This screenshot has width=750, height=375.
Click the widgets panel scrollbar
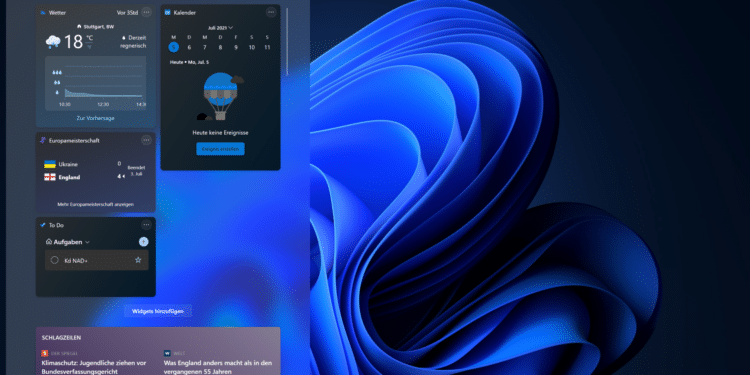point(287,41)
